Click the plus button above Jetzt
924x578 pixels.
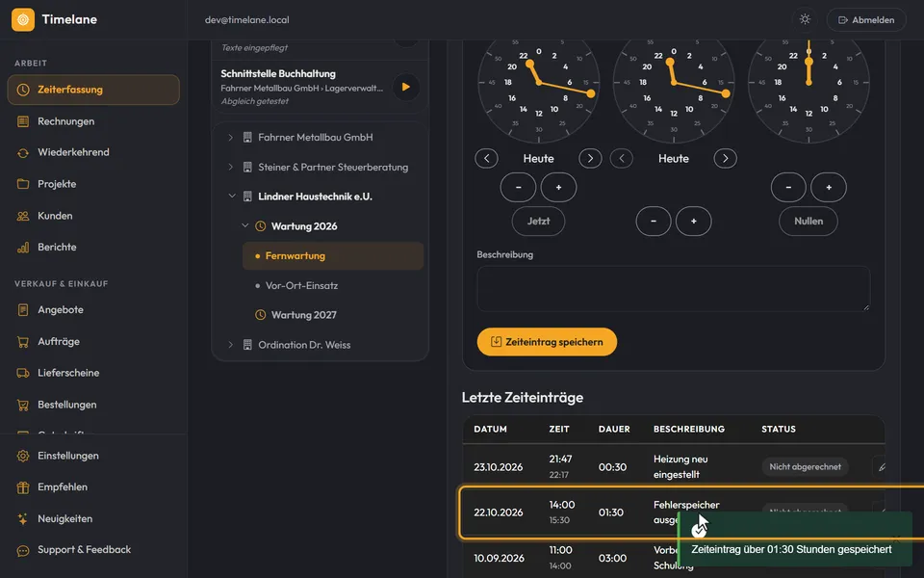pos(558,188)
